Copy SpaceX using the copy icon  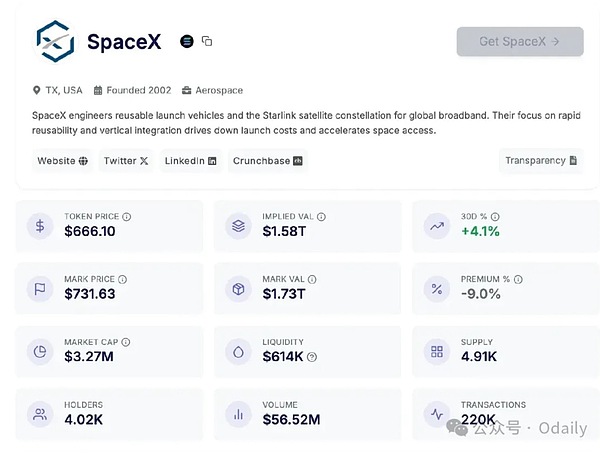207,41
